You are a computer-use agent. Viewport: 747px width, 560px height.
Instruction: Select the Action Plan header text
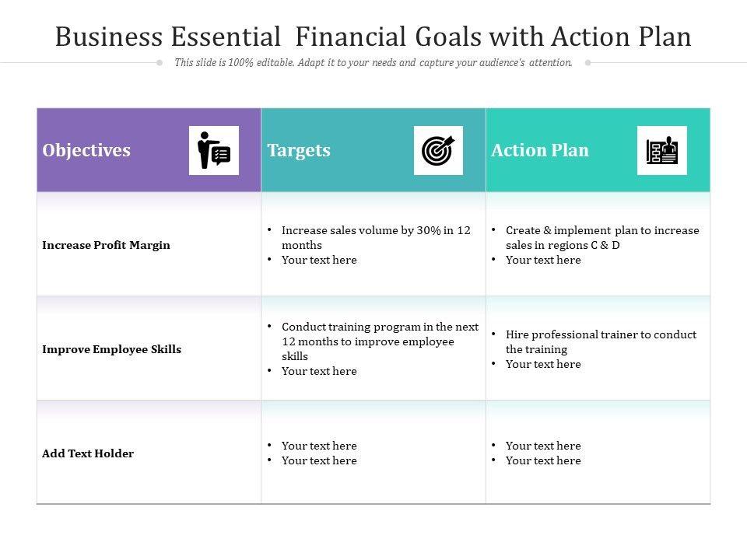(x=540, y=150)
